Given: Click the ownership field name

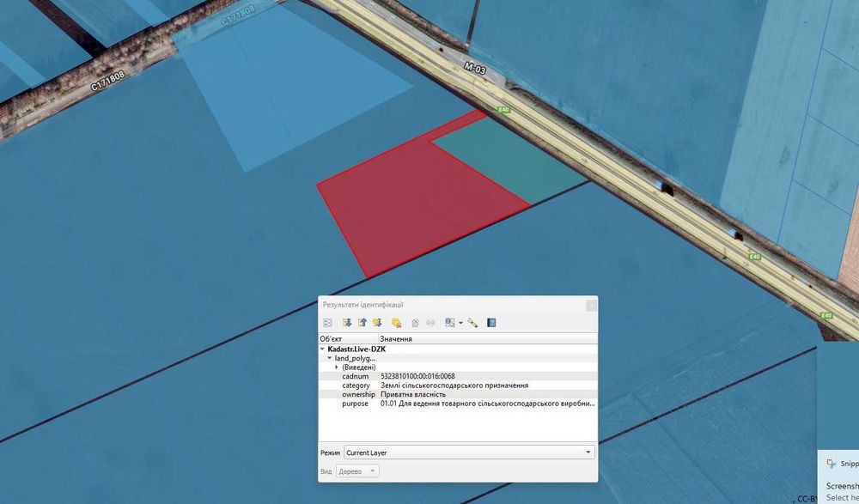Looking at the screenshot, I should coord(359,394).
